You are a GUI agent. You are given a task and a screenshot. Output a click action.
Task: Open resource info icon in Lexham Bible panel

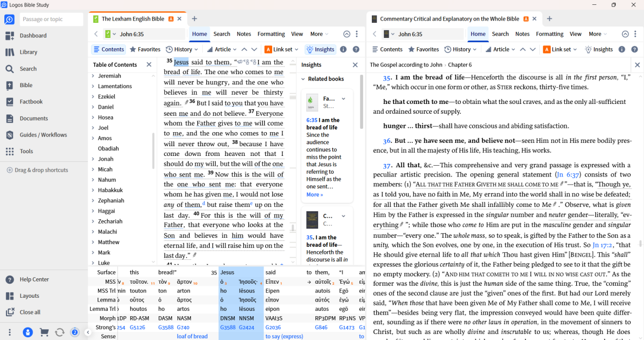click(x=343, y=49)
